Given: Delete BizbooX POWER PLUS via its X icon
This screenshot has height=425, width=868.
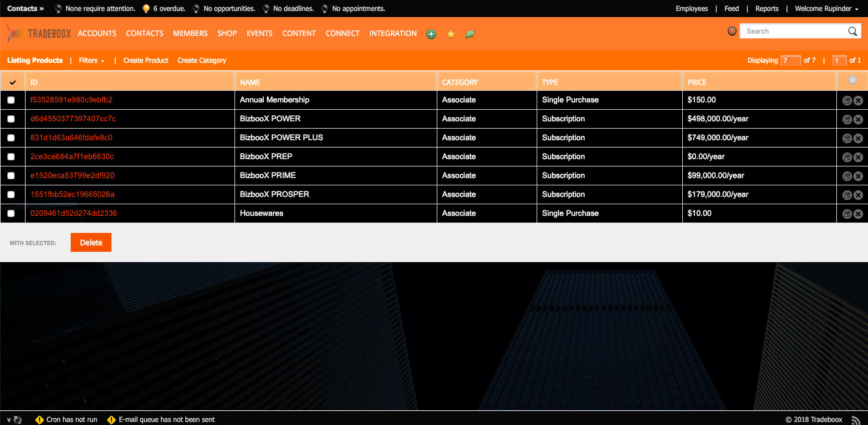Looking at the screenshot, I should click(858, 138).
